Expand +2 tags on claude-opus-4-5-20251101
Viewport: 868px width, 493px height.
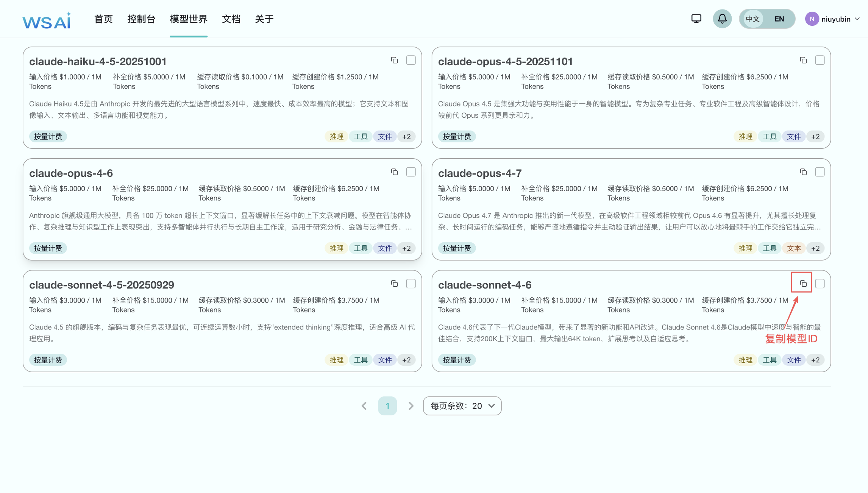tap(815, 137)
